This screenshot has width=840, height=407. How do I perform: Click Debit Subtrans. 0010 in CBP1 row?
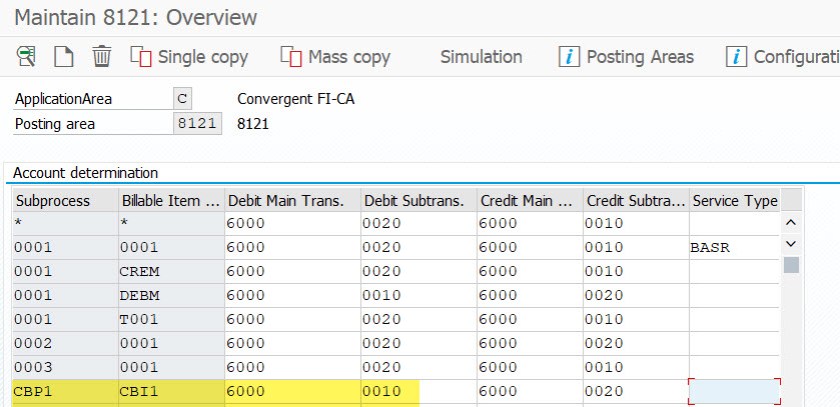tap(419, 391)
